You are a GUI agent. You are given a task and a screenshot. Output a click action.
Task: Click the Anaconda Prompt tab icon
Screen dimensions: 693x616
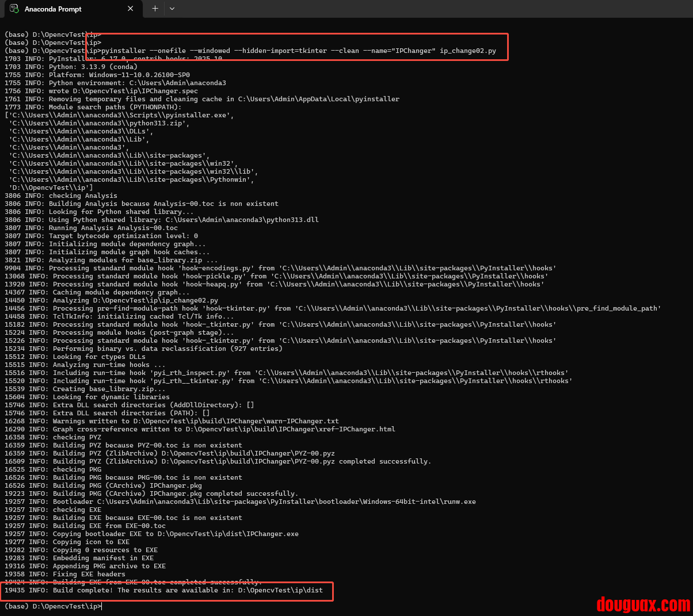point(14,9)
